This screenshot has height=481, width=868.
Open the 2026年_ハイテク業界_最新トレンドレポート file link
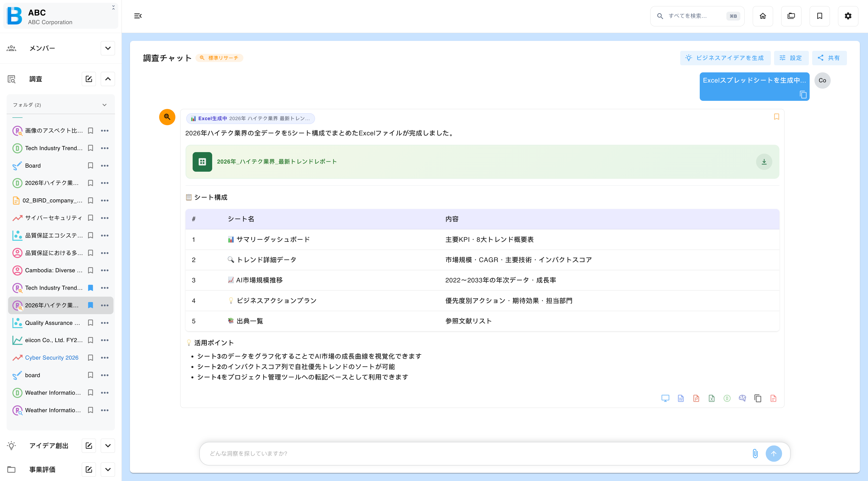tap(277, 162)
